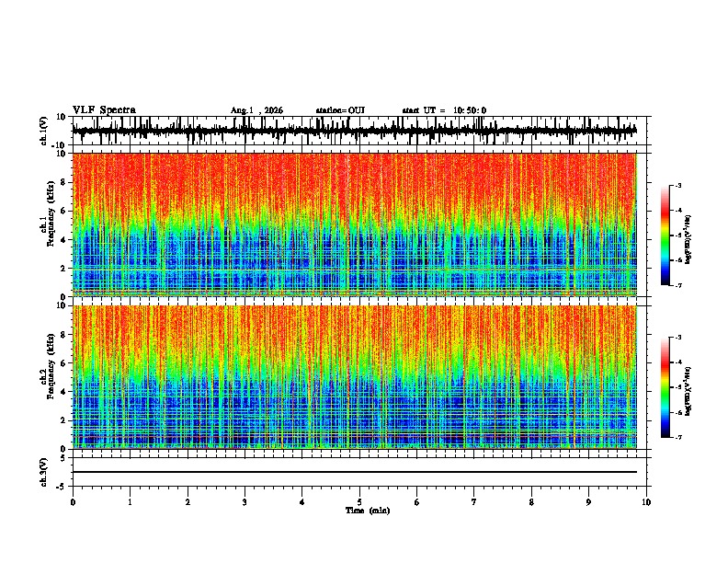Viewport: 728px width, 563px height.
Task: Click the ch.1 color scale 'log(PSD)' unit label
Action: pos(688,240)
